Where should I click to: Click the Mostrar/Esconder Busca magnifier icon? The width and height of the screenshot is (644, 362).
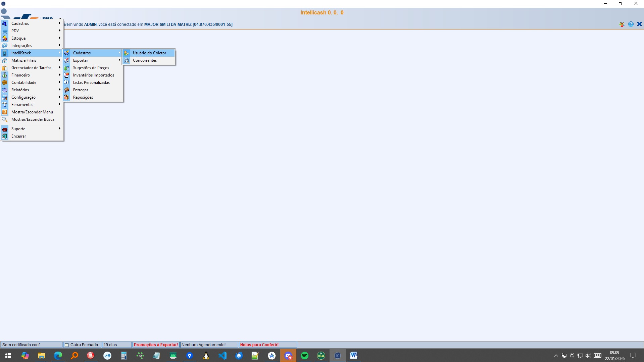pyautogui.click(x=5, y=119)
